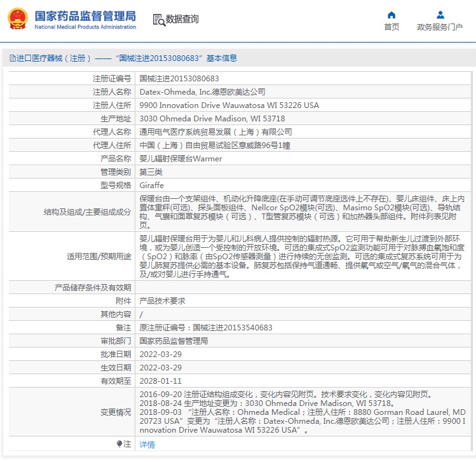The height and width of the screenshot is (460, 476).
Task: Click change entry dated 2018-09-03
Action: pyautogui.click(x=303, y=421)
